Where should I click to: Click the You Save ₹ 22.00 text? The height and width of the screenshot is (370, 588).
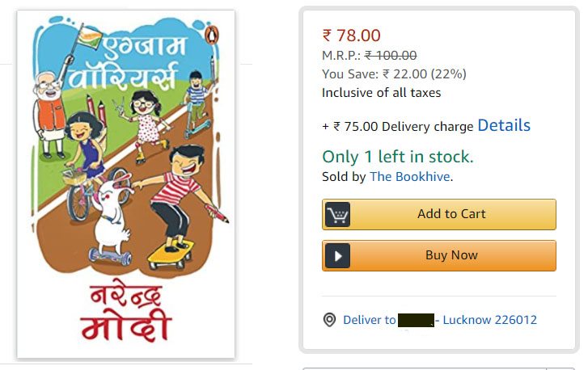pos(394,74)
